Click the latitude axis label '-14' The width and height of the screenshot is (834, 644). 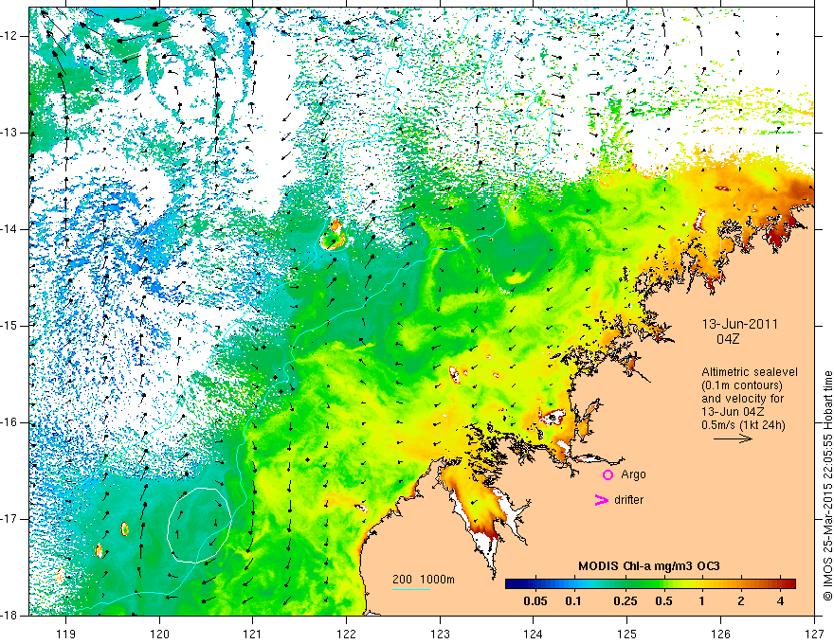(10, 229)
